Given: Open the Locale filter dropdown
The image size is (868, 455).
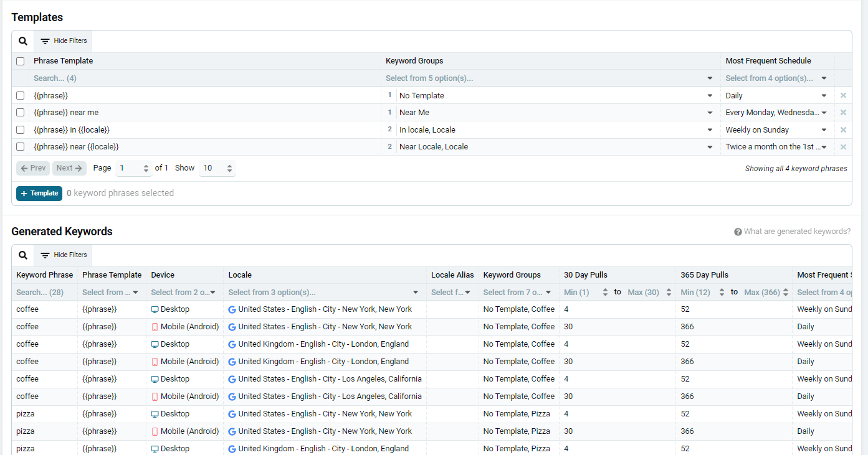Looking at the screenshot, I should click(324, 293).
